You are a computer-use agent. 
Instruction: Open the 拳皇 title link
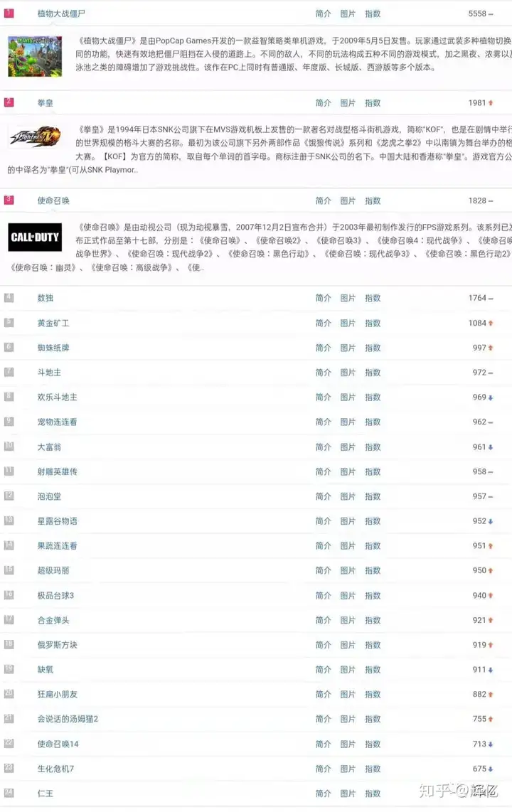point(45,103)
